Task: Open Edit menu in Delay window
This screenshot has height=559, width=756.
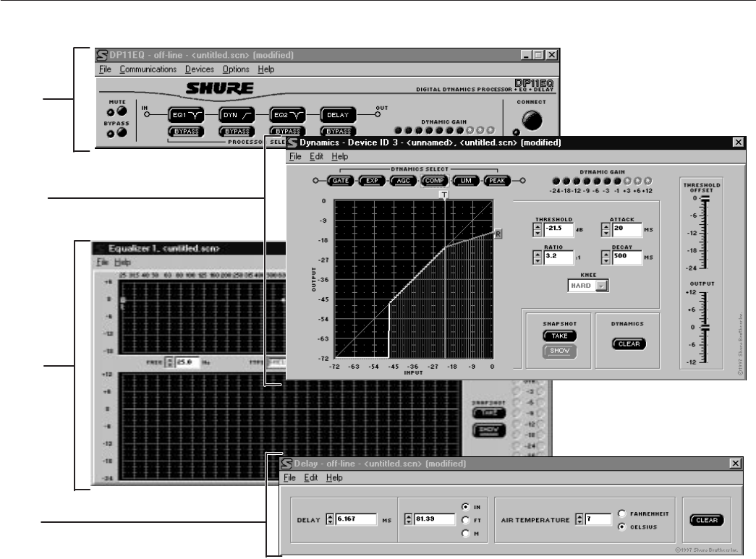Action: [310, 477]
